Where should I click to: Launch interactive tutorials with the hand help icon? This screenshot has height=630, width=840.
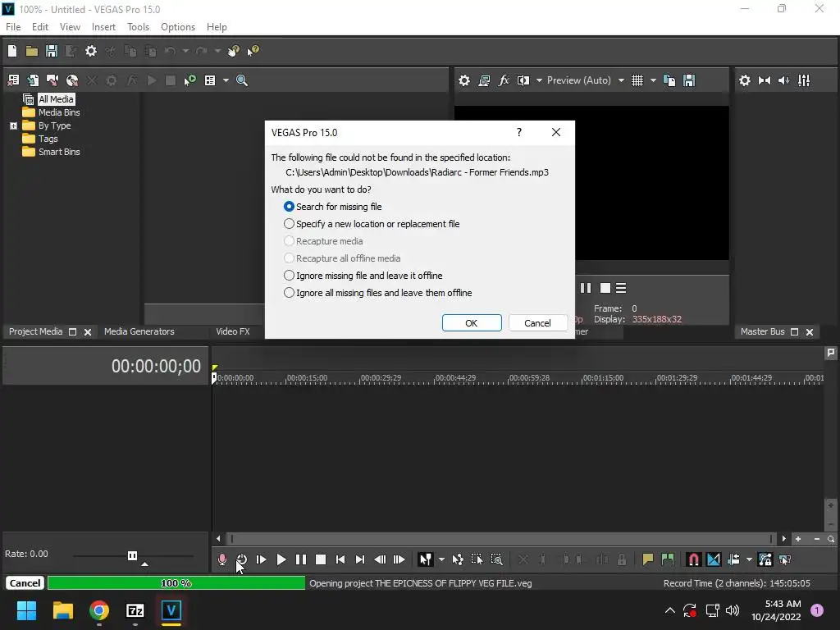click(233, 51)
